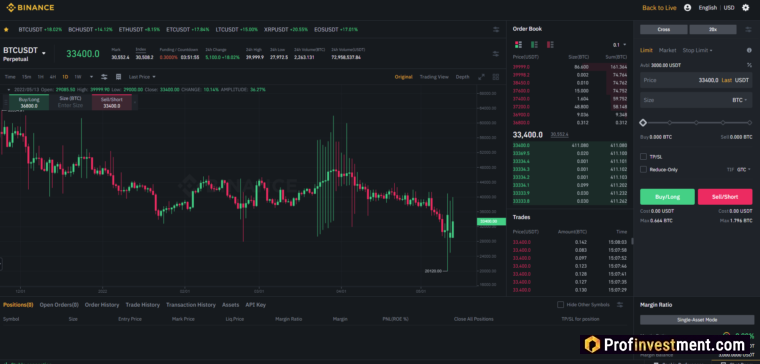Show both bids and asks order book view
Image resolution: width=760 pixels, height=364 pixels.
(x=518, y=45)
